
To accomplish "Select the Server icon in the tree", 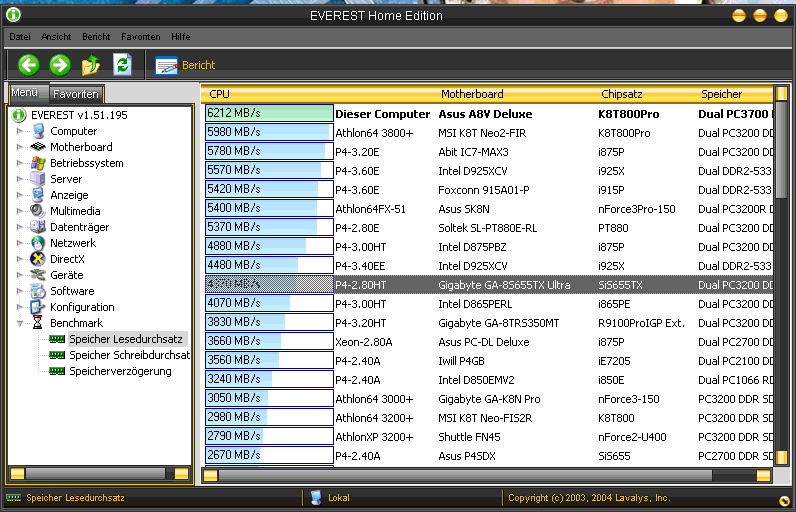I will coord(38,179).
